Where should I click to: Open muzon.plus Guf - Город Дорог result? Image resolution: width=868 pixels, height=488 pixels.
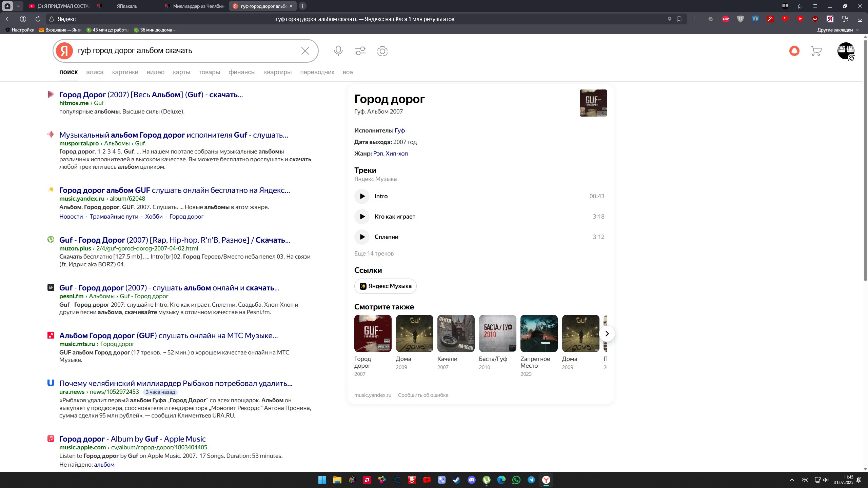coord(175,240)
